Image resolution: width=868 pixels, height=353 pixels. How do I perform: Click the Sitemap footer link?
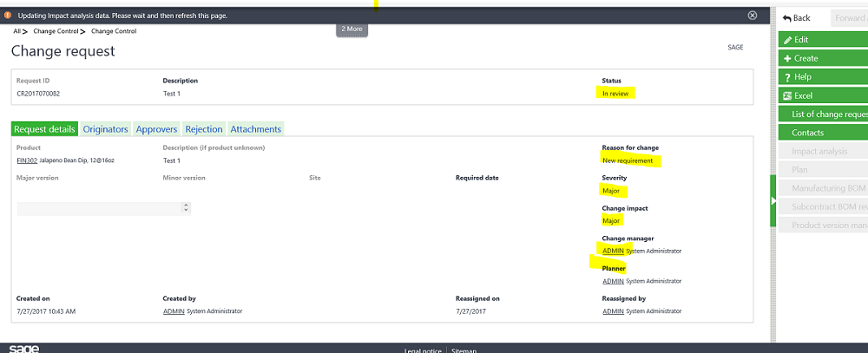tap(464, 350)
